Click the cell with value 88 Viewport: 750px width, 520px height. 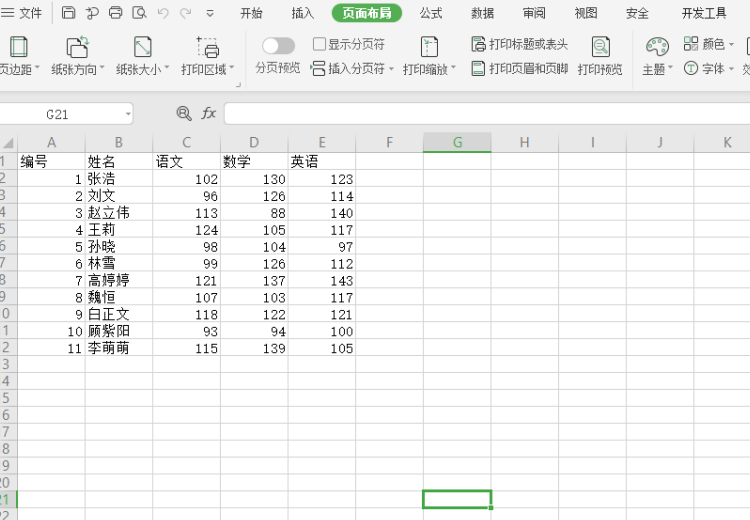pyautogui.click(x=254, y=212)
